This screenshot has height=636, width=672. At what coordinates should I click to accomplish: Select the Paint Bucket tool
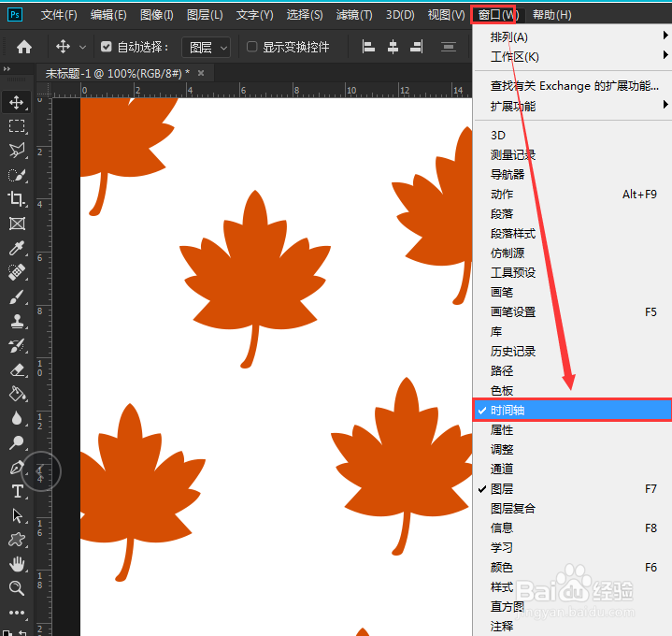(17, 394)
